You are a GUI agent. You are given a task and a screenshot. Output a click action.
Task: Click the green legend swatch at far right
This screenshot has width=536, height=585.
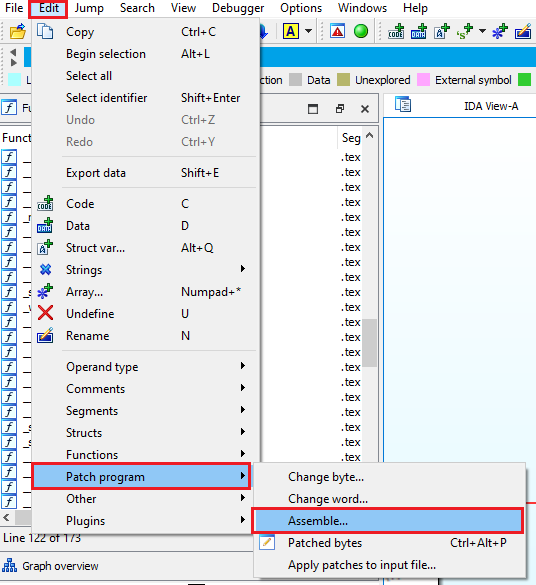pos(524,80)
